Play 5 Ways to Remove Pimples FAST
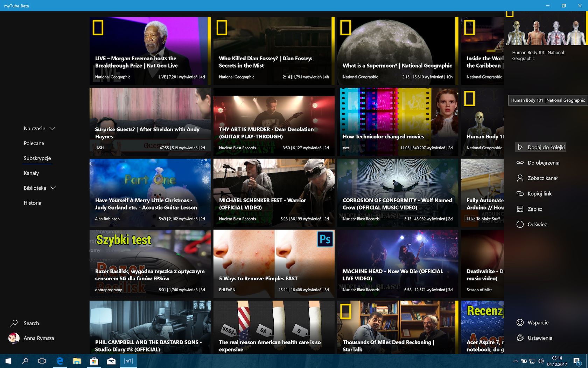 [x=274, y=264]
